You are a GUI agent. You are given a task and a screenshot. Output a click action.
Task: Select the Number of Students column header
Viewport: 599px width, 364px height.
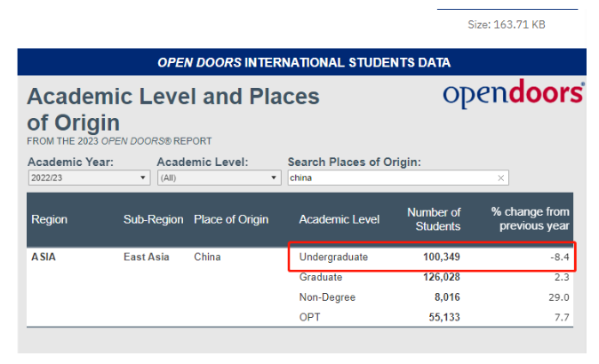434,219
